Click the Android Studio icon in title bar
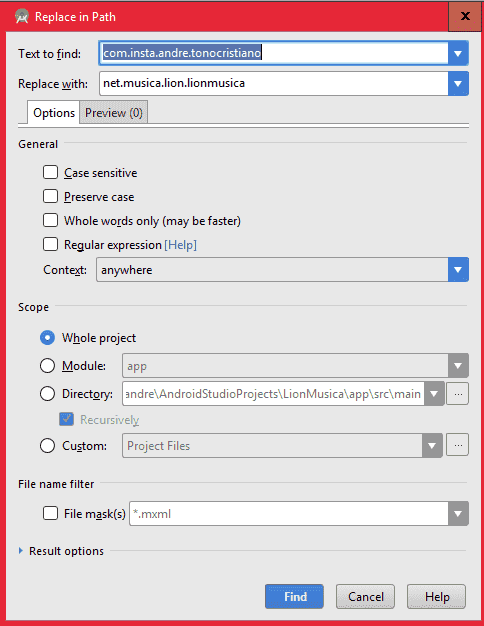 (x=22, y=17)
